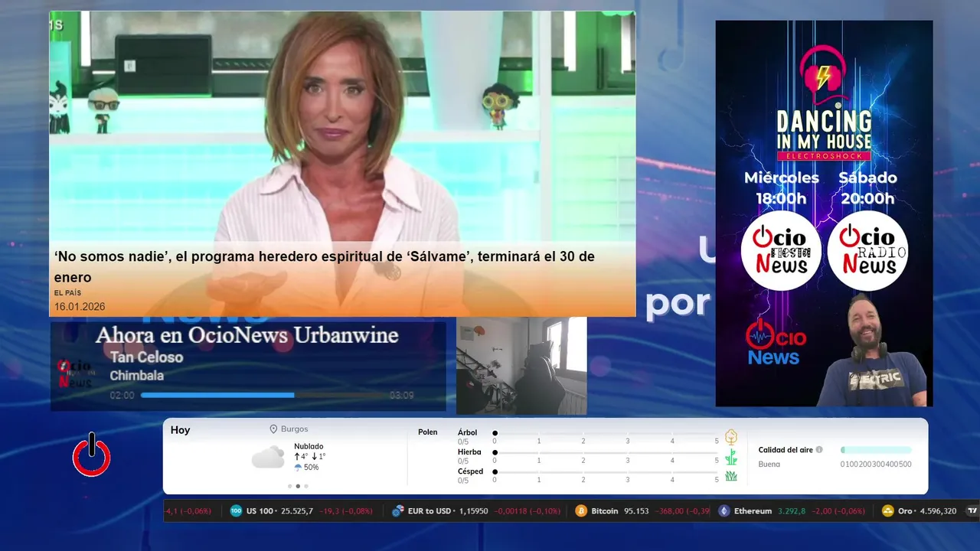Click the ELECTROSHOCK label on the banner
Image resolution: width=980 pixels, height=551 pixels.
[x=824, y=156]
